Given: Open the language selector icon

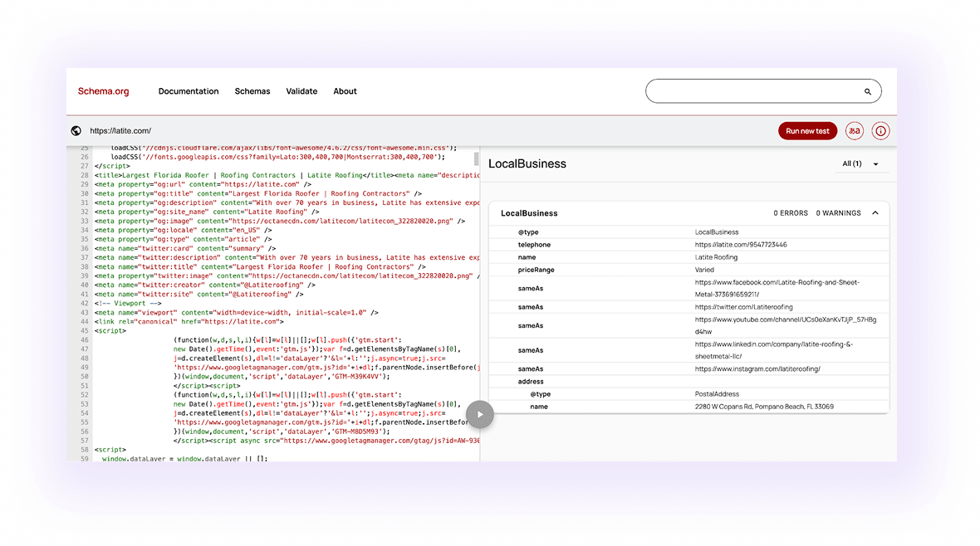Looking at the screenshot, I should [854, 130].
